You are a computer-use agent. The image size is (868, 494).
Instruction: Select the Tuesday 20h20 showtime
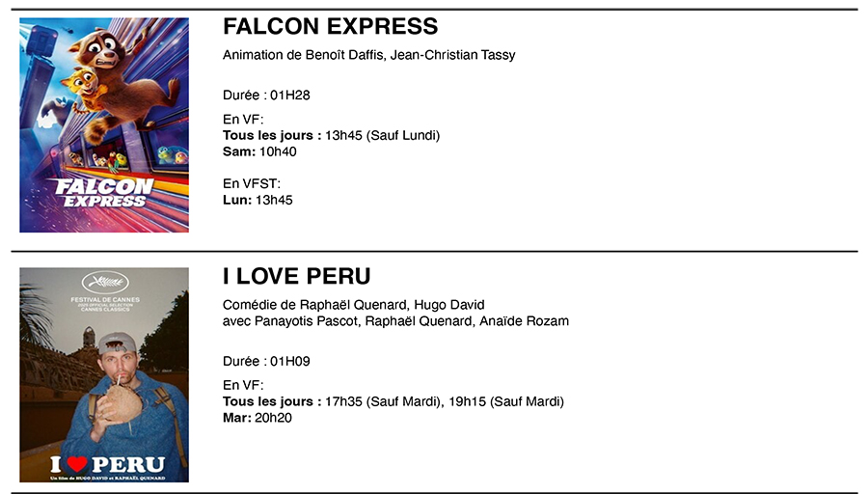(274, 418)
